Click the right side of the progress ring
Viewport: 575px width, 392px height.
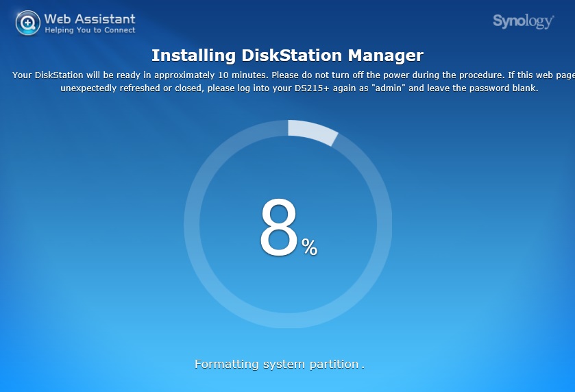385,224
